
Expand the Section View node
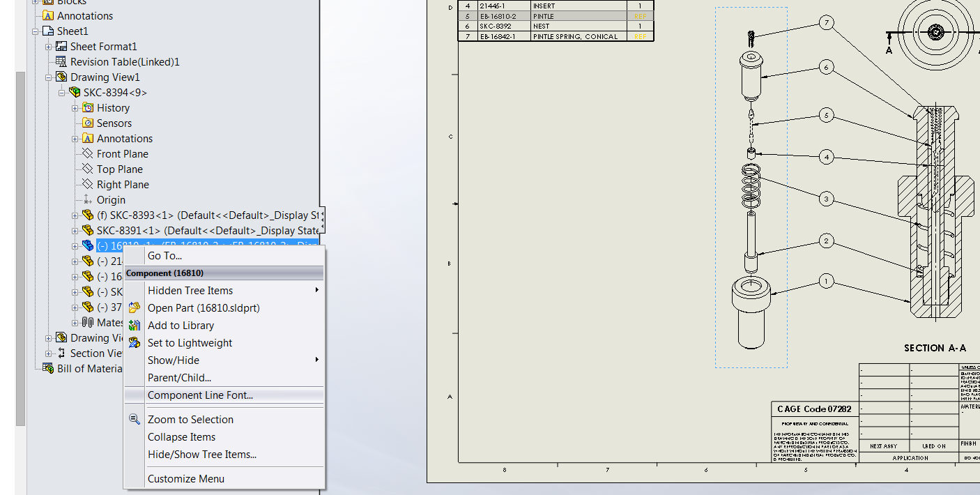coord(49,353)
